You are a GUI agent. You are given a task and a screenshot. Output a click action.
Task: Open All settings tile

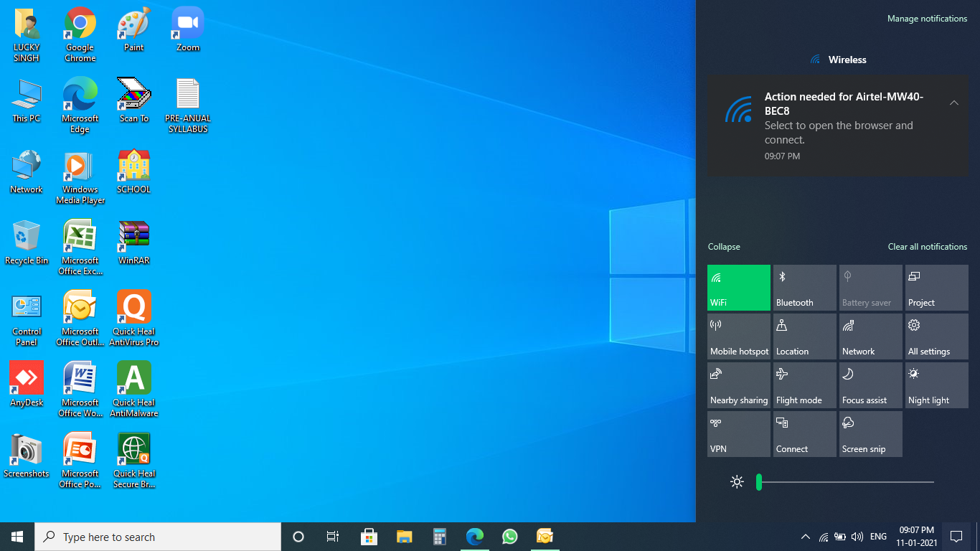point(937,336)
